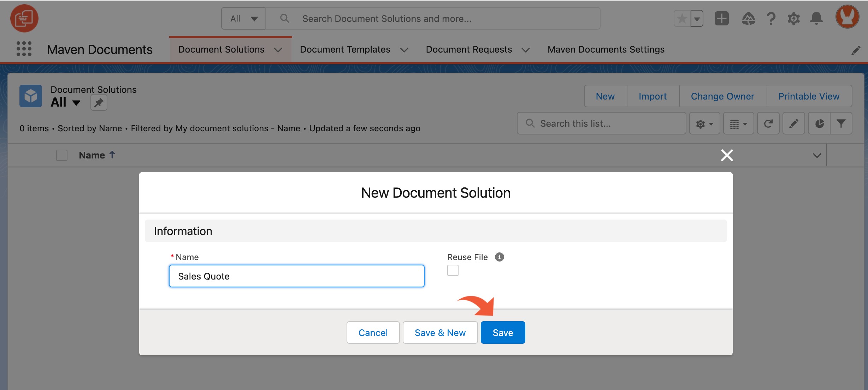Click the Save & New button
868x390 pixels.
(440, 332)
